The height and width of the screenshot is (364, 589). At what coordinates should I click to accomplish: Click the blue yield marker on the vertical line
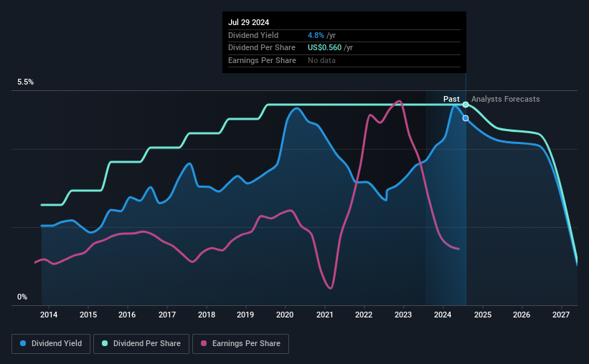466,118
